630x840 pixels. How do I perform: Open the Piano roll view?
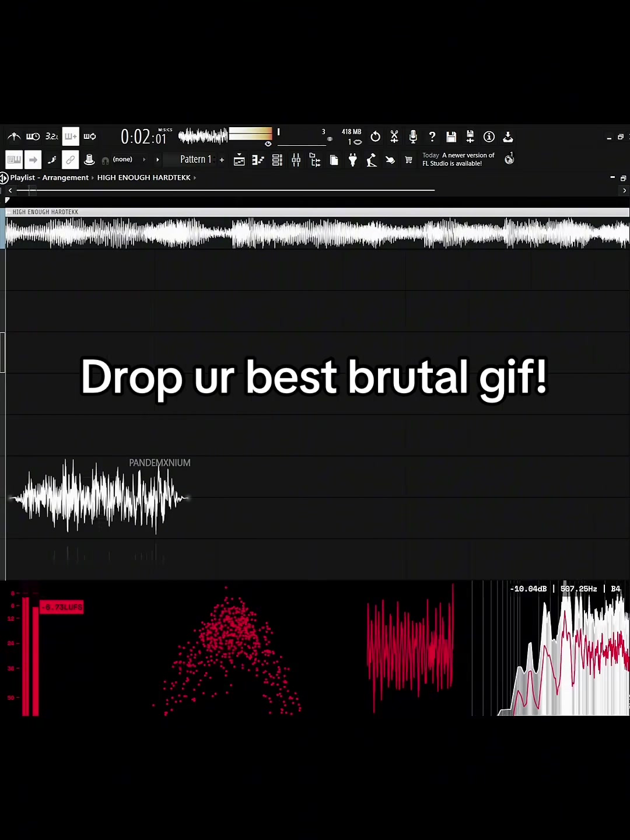click(258, 160)
